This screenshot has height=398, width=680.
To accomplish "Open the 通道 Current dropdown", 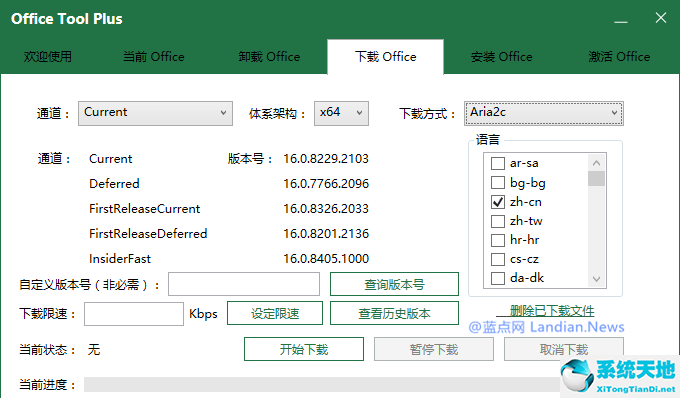I will pos(155,113).
